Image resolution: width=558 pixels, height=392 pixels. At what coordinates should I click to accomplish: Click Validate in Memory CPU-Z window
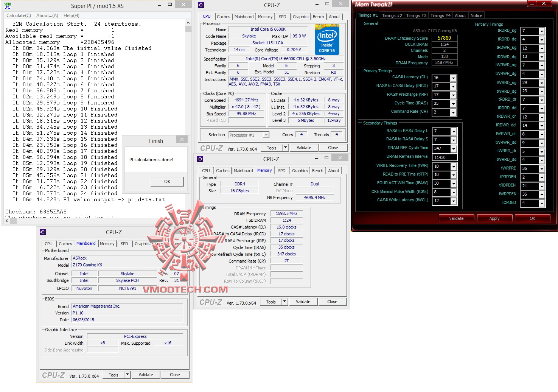click(x=303, y=302)
